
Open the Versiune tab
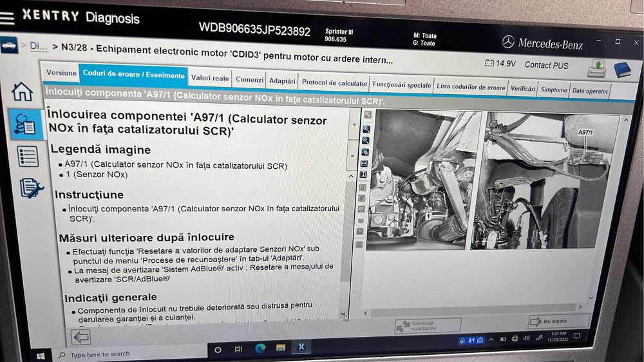coord(61,73)
